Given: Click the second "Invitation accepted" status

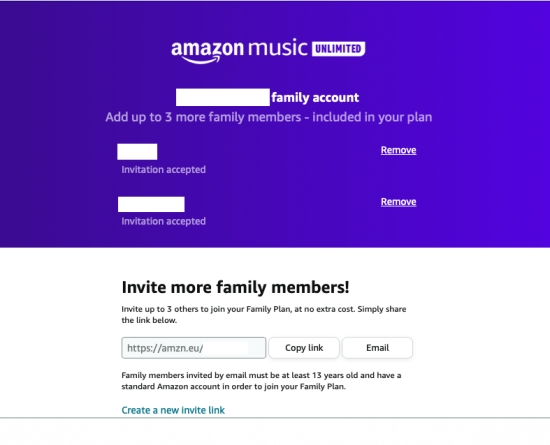Looking at the screenshot, I should point(163,221).
